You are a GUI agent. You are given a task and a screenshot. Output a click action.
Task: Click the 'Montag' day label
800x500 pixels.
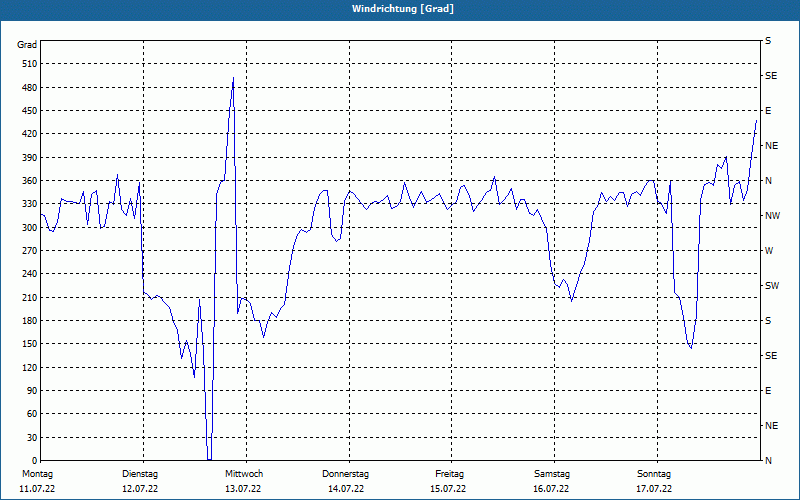coord(38,474)
